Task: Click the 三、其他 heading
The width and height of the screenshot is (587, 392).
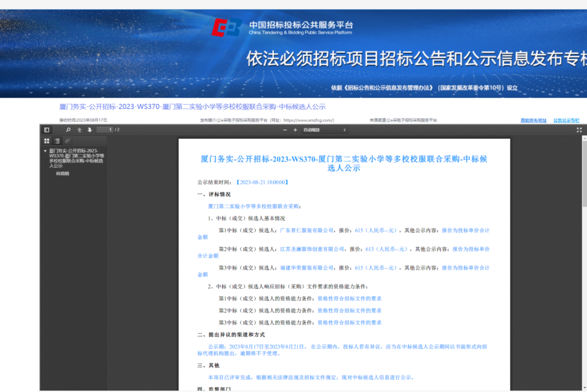Action: coord(209,365)
